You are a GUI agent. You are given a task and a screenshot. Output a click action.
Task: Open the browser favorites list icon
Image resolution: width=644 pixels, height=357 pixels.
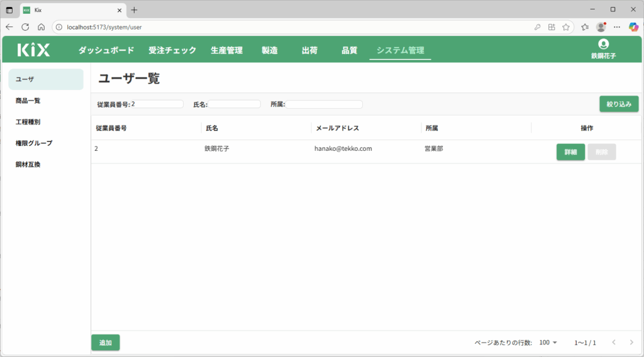tap(585, 27)
